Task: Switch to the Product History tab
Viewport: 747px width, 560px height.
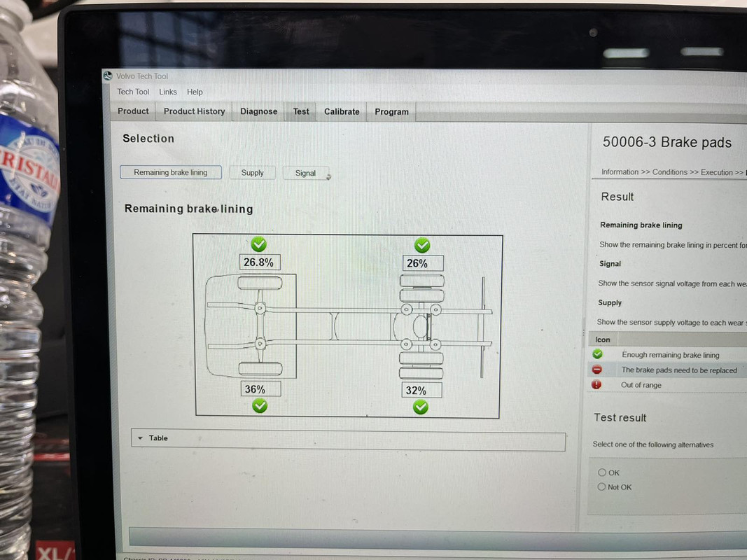Action: (194, 111)
